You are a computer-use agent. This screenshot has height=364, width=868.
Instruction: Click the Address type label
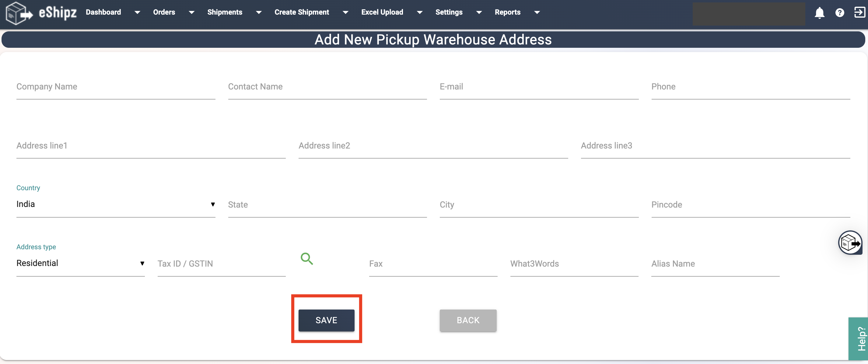tap(36, 247)
